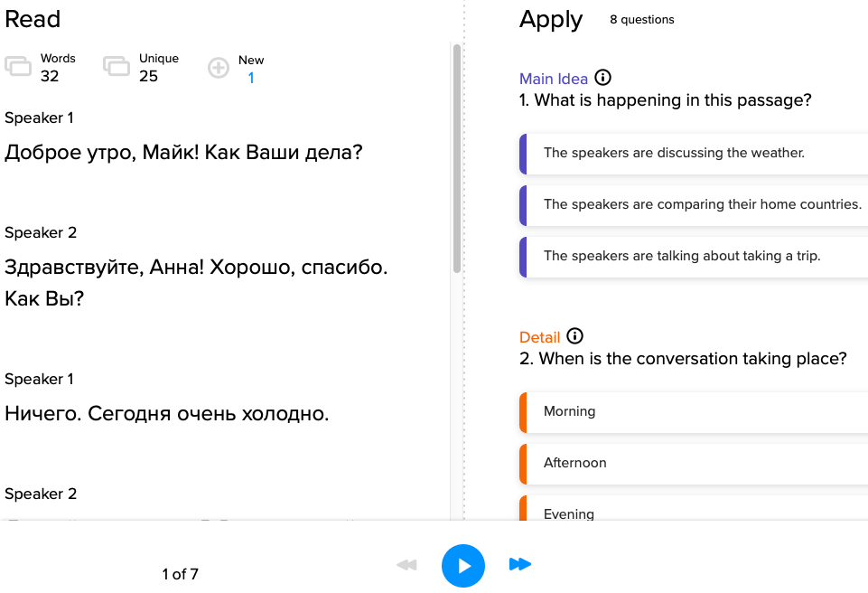Click the New words plus icon

(219, 67)
